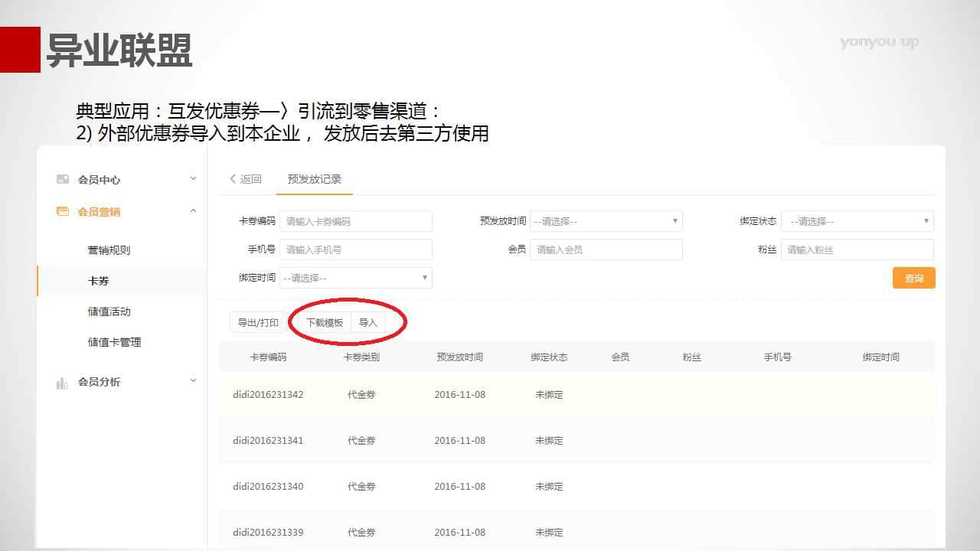Click the 会员分析 bar chart icon

[x=62, y=383]
